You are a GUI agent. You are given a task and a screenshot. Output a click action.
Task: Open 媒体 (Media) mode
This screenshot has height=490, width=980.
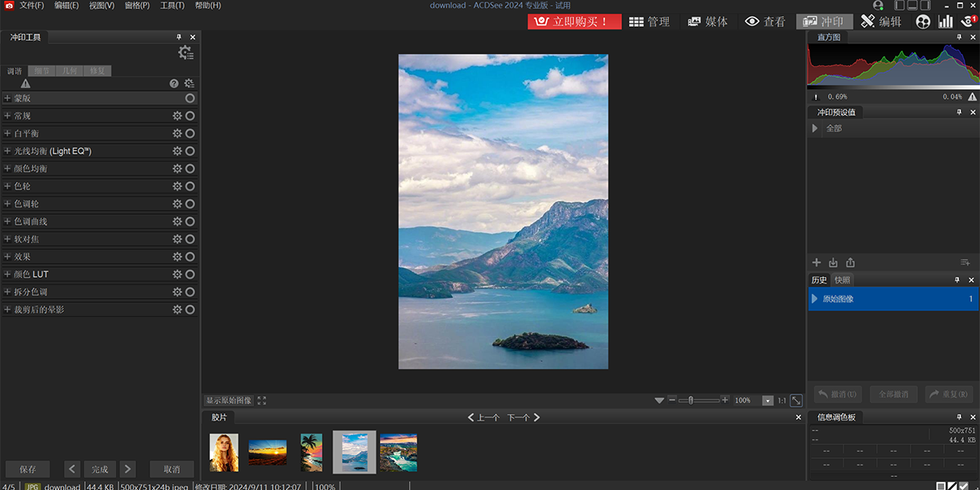[x=707, y=22]
